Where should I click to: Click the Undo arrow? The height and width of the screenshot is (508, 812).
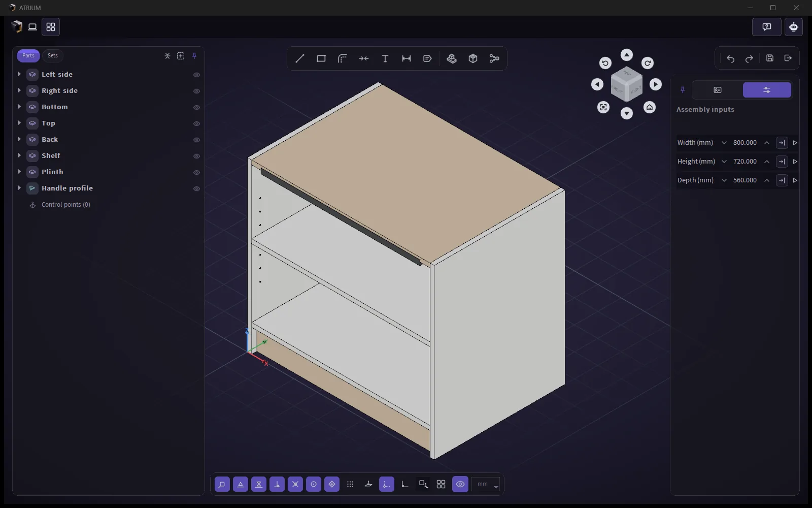[730, 58]
